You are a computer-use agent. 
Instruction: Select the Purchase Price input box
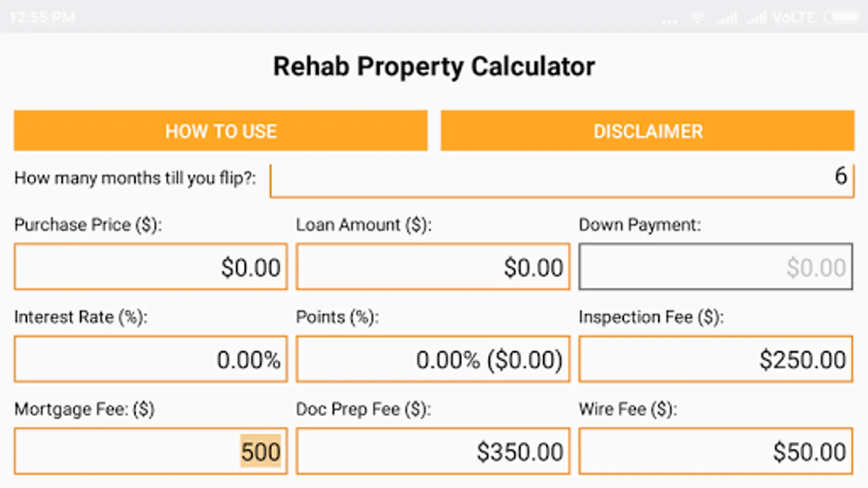(151, 266)
